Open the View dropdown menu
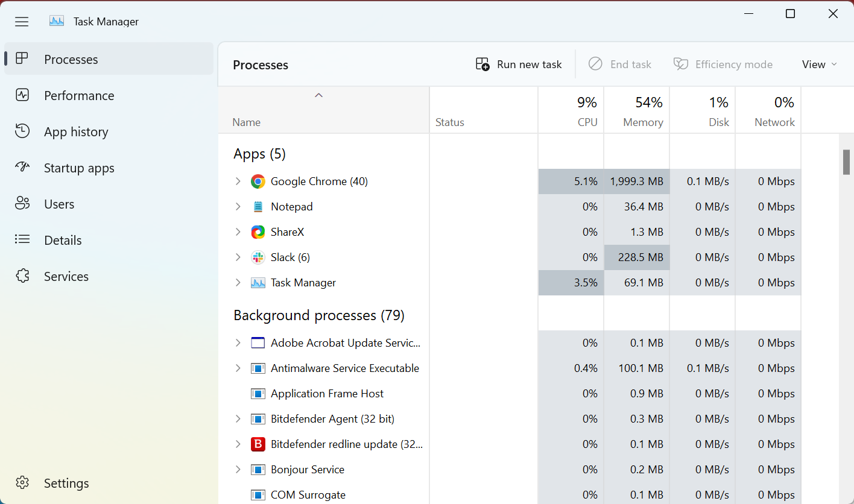854x504 pixels. click(x=820, y=64)
